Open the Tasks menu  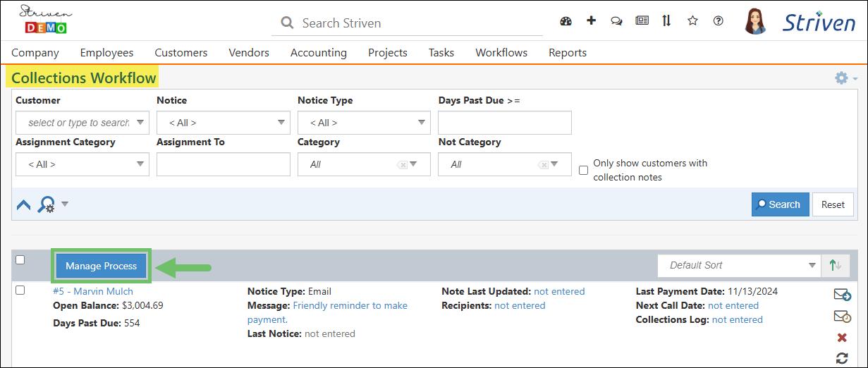(441, 52)
